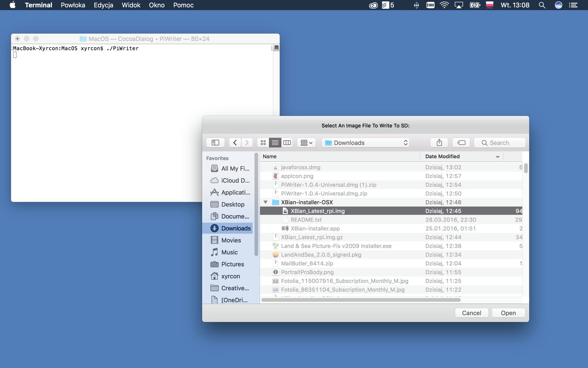Open the Terminal application menu
Screen dimensions: 588x368
click(39, 5)
